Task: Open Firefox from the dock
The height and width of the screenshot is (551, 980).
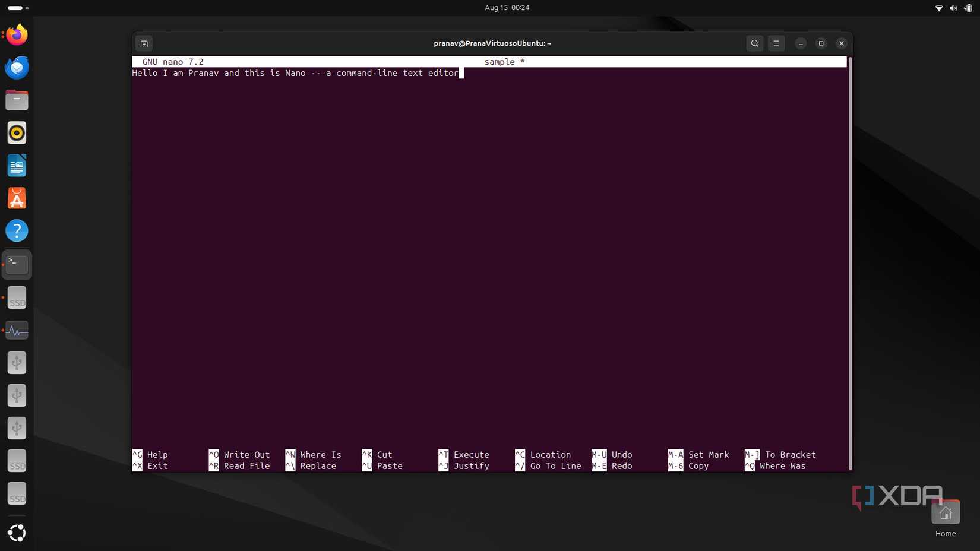Action: pos(16,34)
